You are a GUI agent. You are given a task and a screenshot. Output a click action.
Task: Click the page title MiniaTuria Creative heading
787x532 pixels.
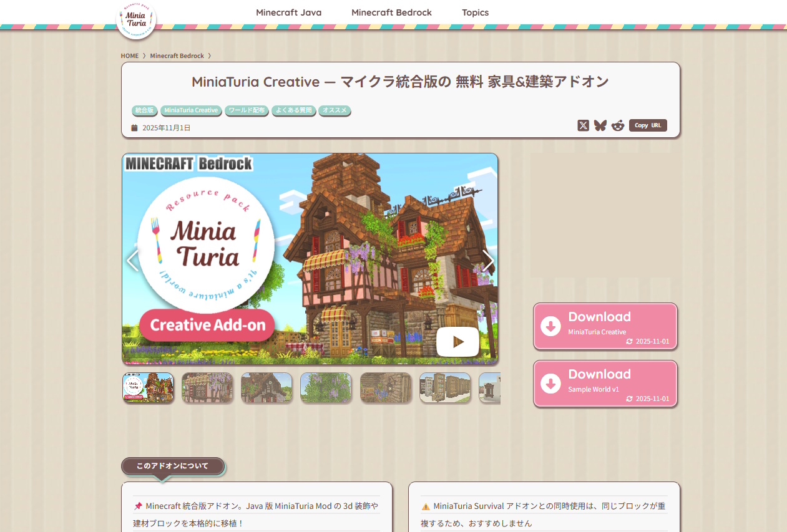click(x=400, y=82)
